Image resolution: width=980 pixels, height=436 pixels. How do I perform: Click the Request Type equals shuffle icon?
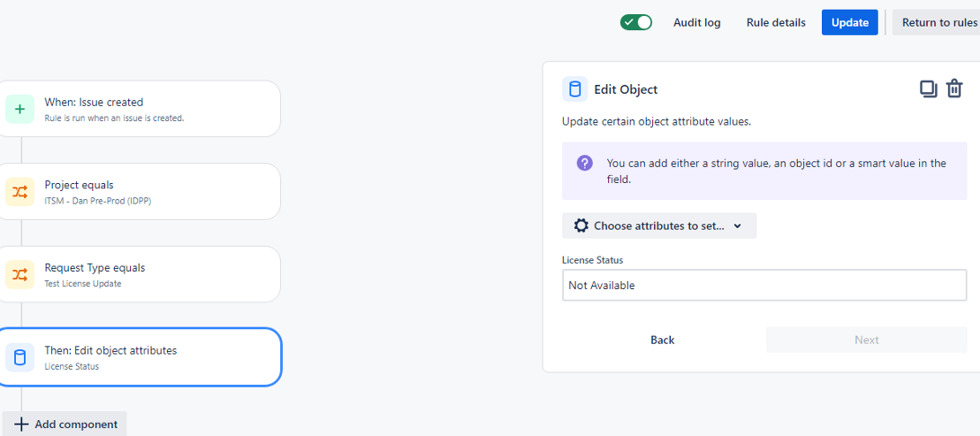coord(20,275)
